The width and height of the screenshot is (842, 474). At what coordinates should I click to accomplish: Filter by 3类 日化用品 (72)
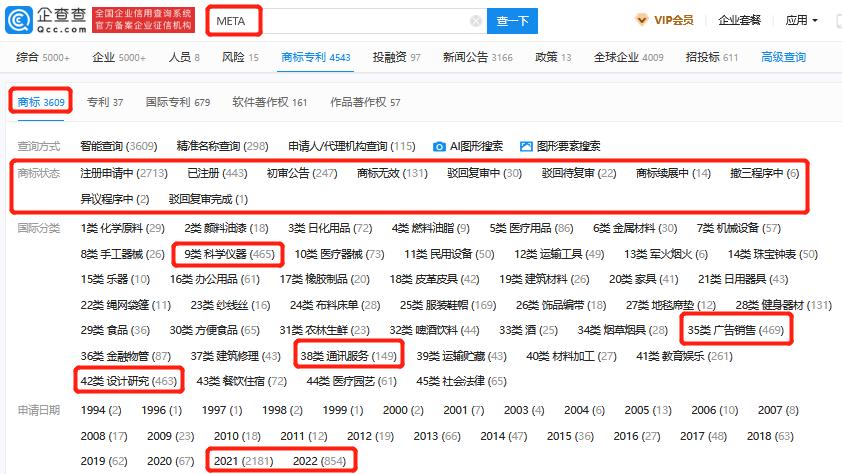(330, 228)
